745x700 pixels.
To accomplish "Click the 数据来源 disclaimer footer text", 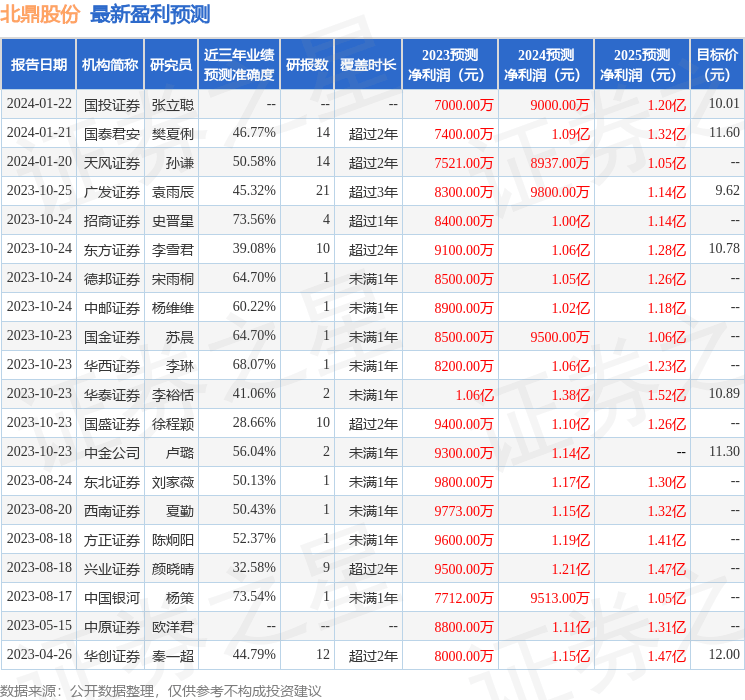I will (161, 690).
